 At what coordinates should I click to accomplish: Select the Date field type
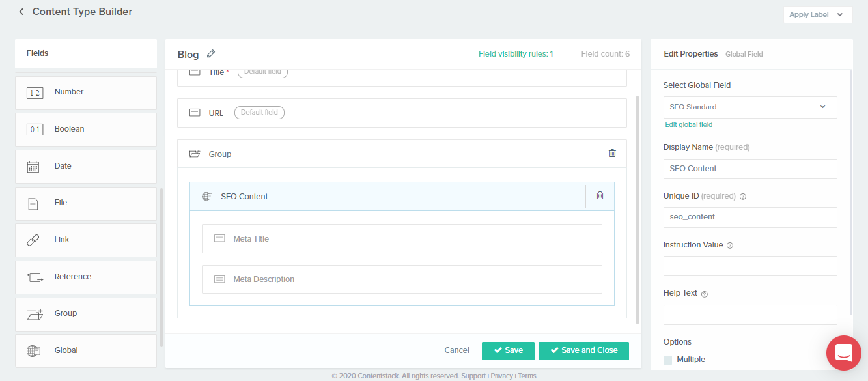[86, 166]
